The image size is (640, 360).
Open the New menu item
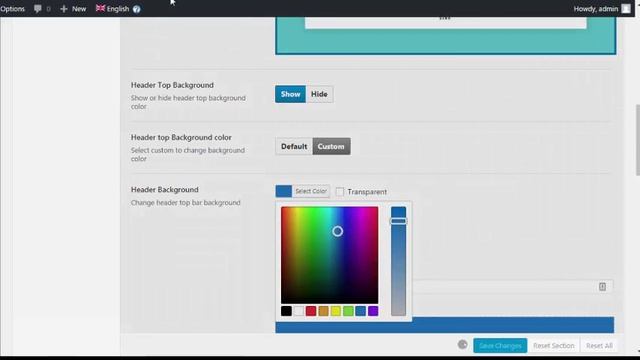click(x=79, y=9)
